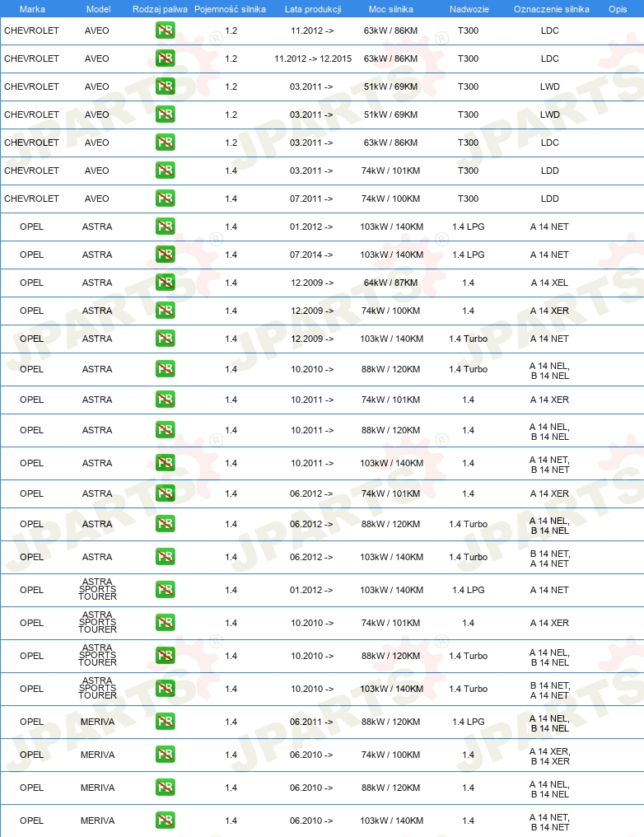The image size is (644, 837).
Task: Click fuel icon in ASTRA 10.2010 88kW row
Action: (x=166, y=369)
